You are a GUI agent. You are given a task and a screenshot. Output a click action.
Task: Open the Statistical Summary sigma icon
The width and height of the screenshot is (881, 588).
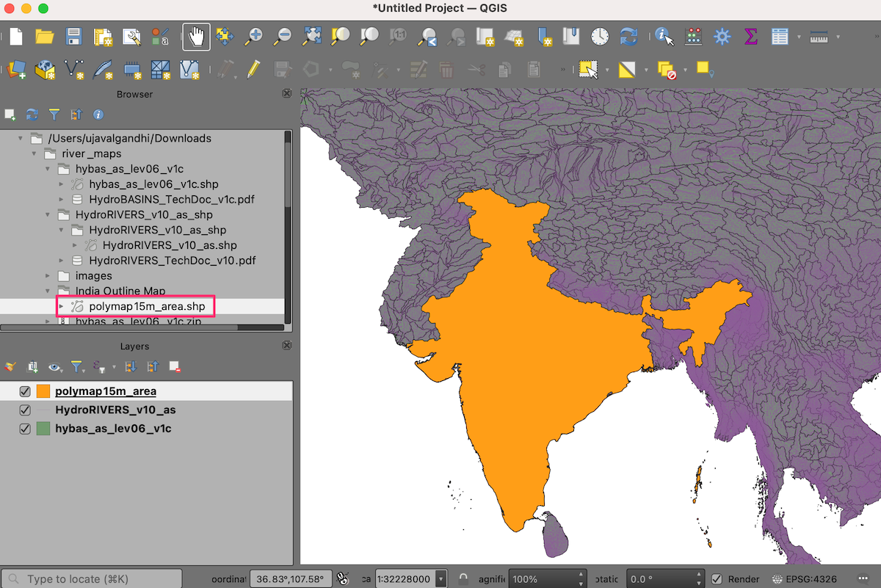tap(750, 36)
